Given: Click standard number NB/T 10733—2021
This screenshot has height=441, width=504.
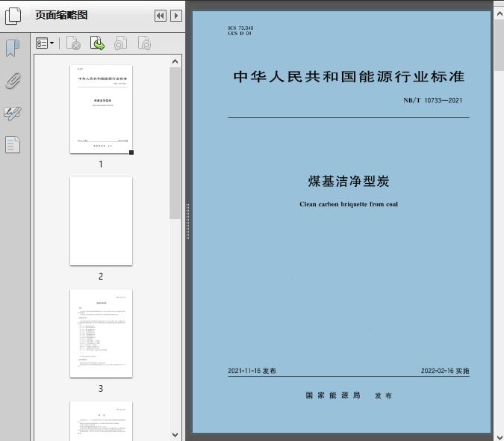Looking at the screenshot, I should coord(432,100).
